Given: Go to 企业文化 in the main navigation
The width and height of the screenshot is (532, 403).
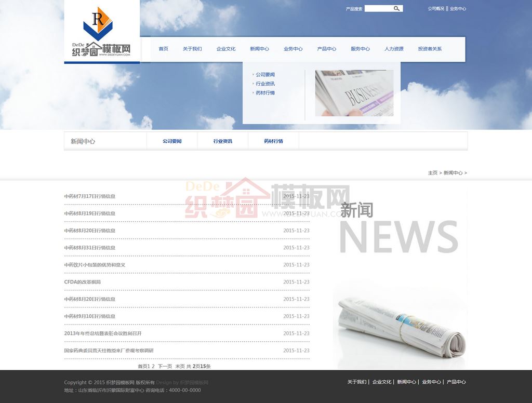Looking at the screenshot, I should coord(226,49).
